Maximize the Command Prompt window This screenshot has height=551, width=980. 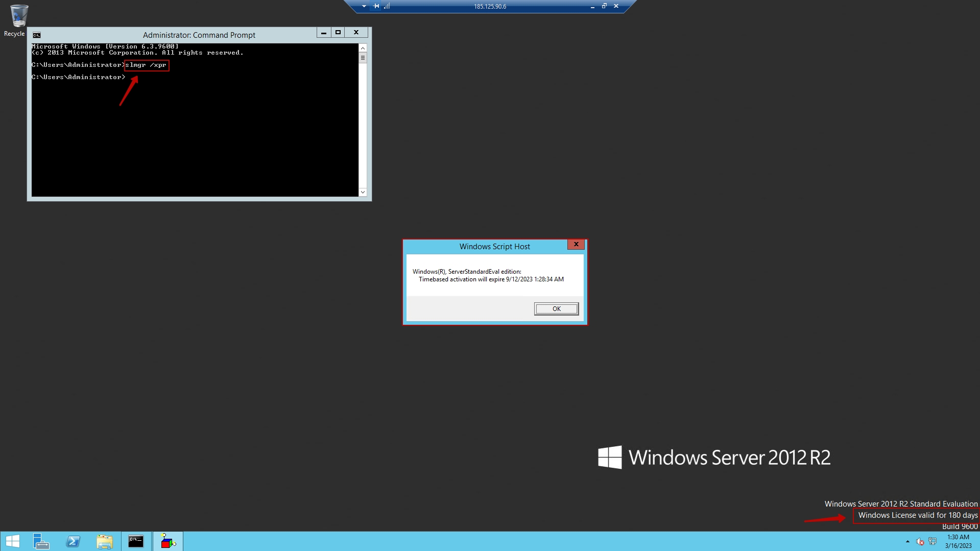(x=338, y=33)
